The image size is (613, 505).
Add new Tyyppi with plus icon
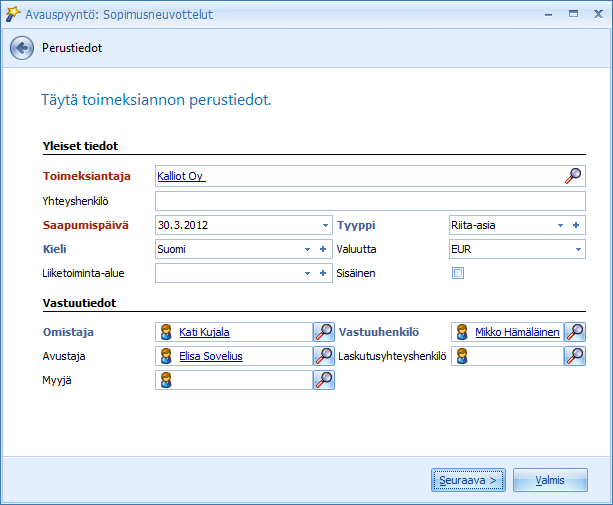[x=576, y=225]
